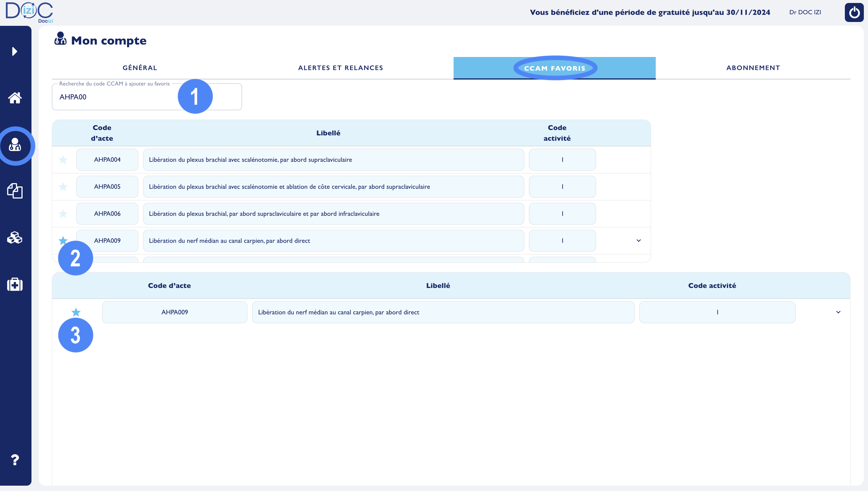The width and height of the screenshot is (868, 491).
Task: Click the label 'Libération du plexus brachial avec scalénotomie, par abord supraclaviculaire'
Action: pos(333,159)
